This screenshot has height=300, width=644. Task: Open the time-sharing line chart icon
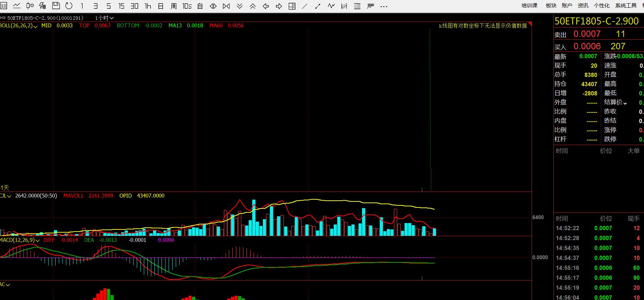17,6
